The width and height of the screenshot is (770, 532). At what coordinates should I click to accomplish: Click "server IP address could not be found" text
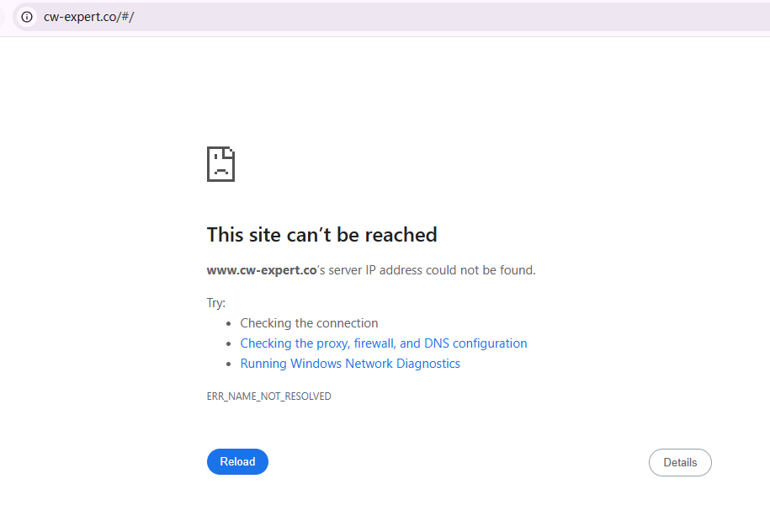click(432, 270)
